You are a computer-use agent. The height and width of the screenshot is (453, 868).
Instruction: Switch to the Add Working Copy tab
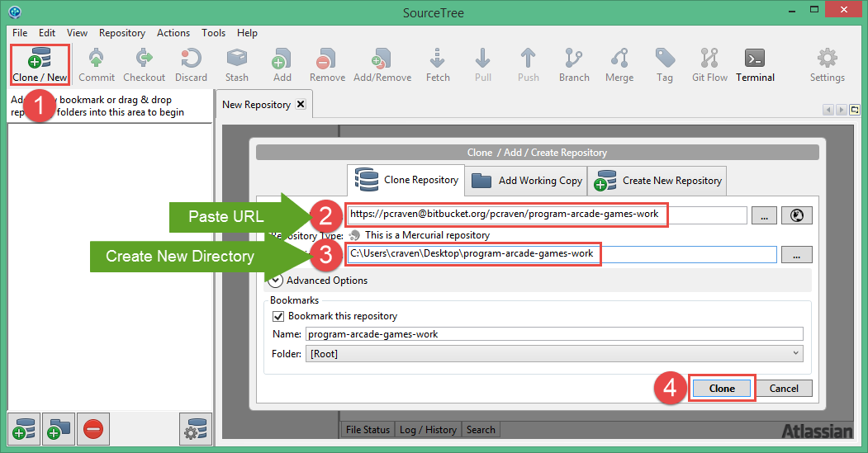click(526, 181)
